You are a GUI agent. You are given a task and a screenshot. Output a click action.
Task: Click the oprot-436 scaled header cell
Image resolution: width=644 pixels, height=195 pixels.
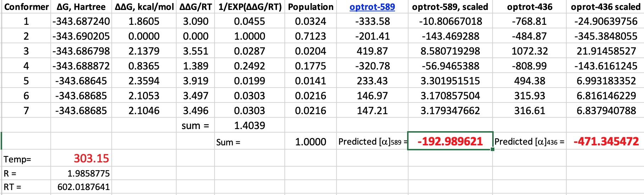[605, 7]
